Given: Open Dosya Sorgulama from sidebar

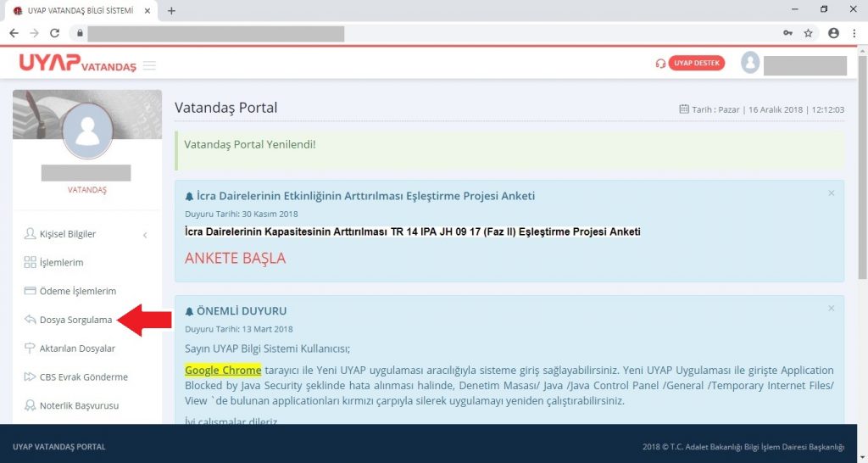Looking at the screenshot, I should point(75,320).
